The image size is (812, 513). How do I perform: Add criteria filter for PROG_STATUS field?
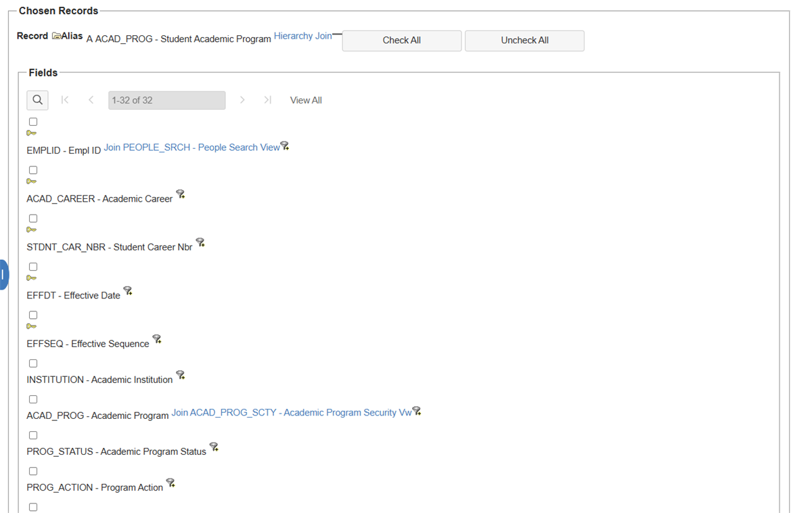(x=215, y=447)
